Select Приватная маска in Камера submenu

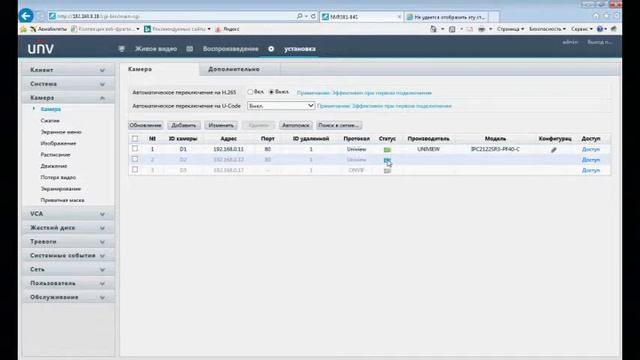click(62, 200)
